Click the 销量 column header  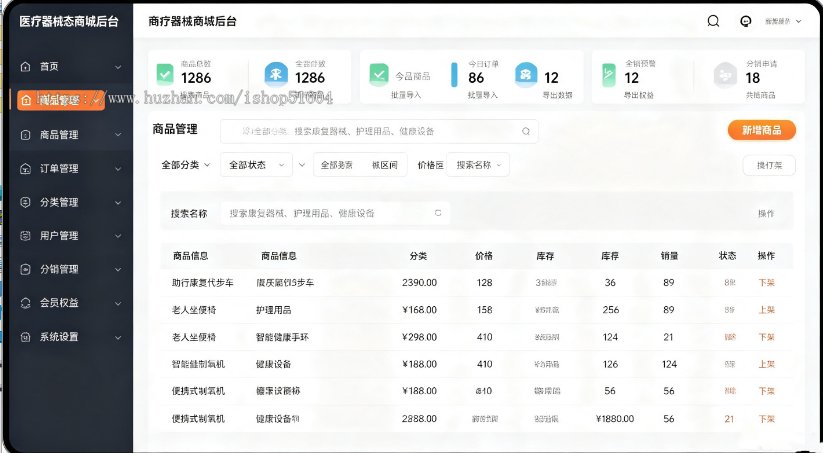click(x=669, y=256)
